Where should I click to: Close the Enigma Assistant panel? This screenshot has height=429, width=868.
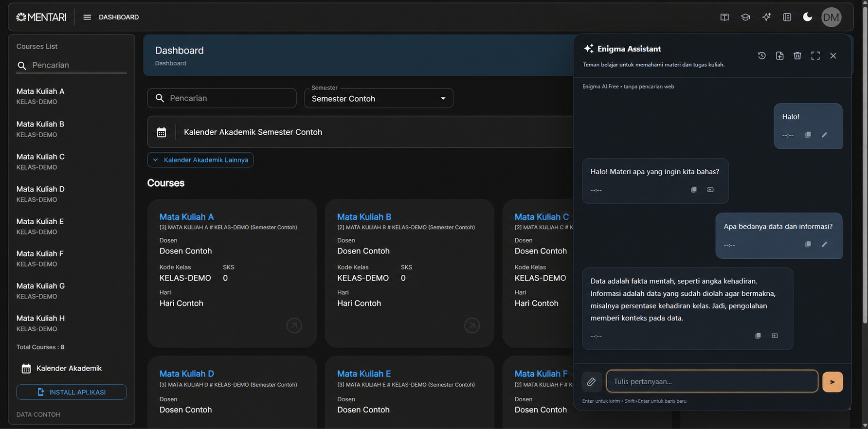tap(833, 55)
